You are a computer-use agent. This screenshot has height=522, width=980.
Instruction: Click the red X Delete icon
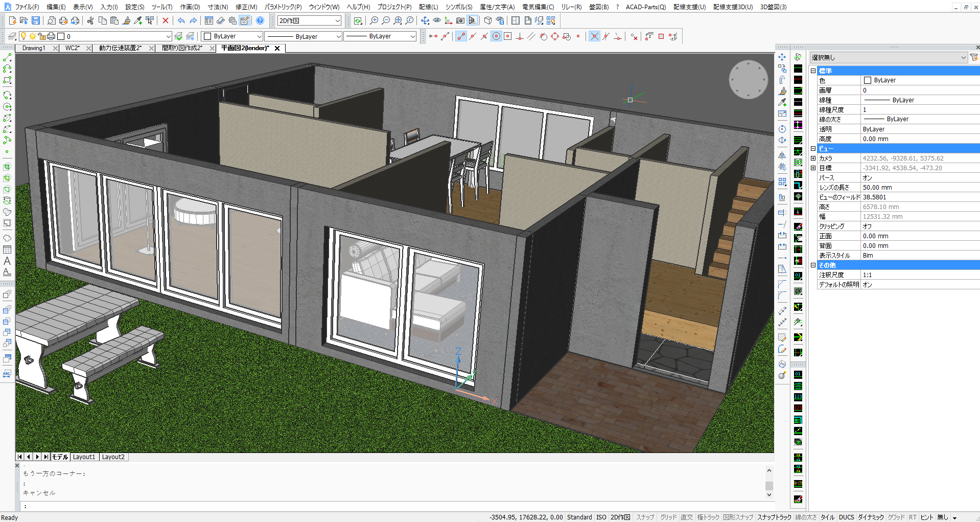(166, 20)
